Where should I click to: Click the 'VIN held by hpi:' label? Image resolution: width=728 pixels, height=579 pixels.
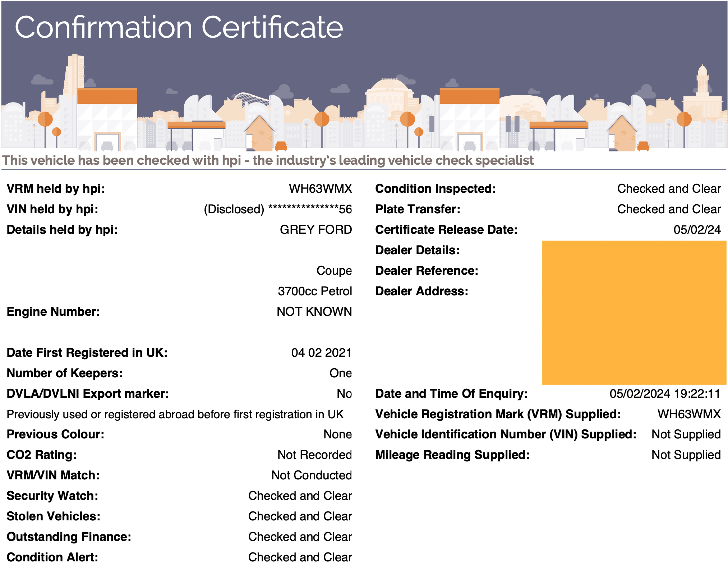tap(52, 209)
